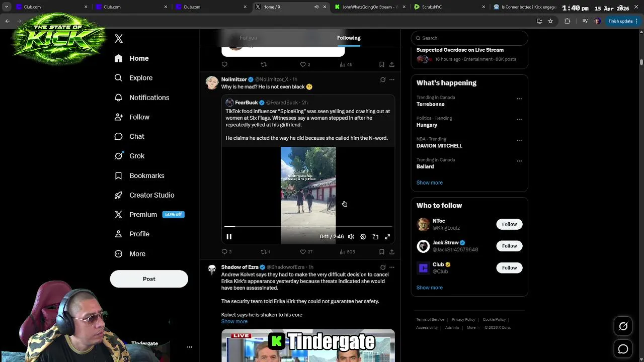
Task: Enter video fullscreen mode
Action: click(x=387, y=237)
